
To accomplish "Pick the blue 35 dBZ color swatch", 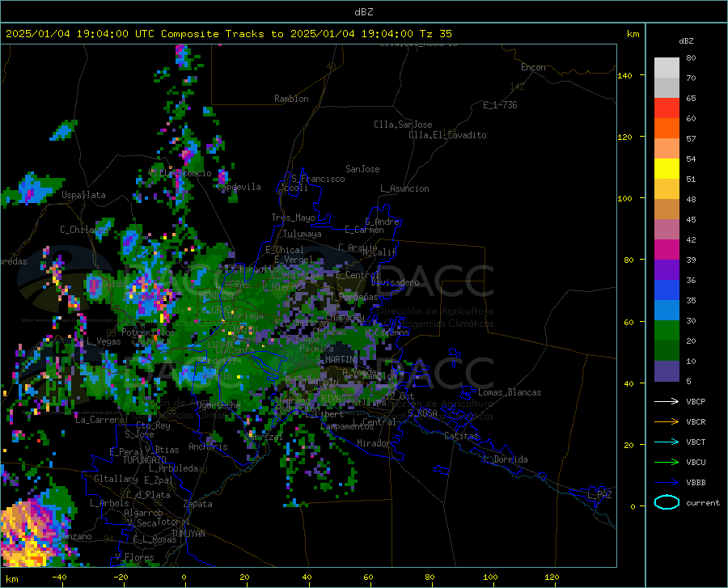I will (667, 290).
